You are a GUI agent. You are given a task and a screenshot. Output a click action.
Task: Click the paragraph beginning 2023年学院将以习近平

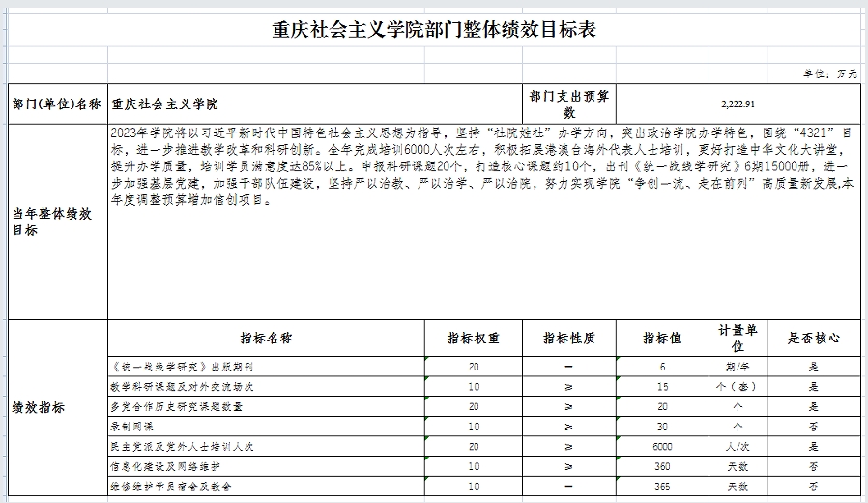(x=484, y=166)
